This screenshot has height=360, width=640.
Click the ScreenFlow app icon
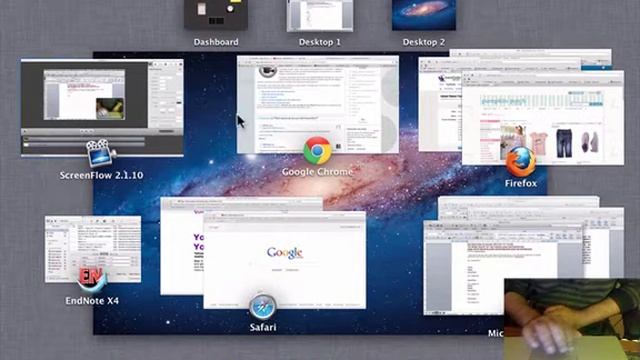pyautogui.click(x=100, y=153)
